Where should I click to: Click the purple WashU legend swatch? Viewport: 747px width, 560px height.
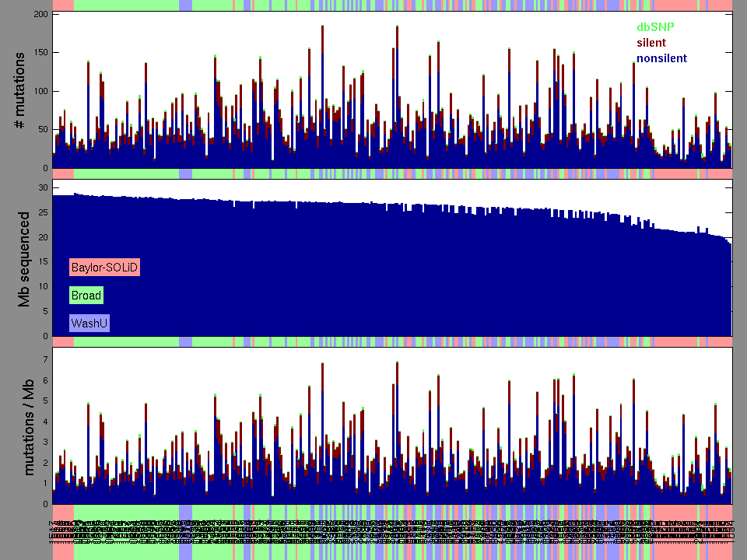tap(89, 323)
